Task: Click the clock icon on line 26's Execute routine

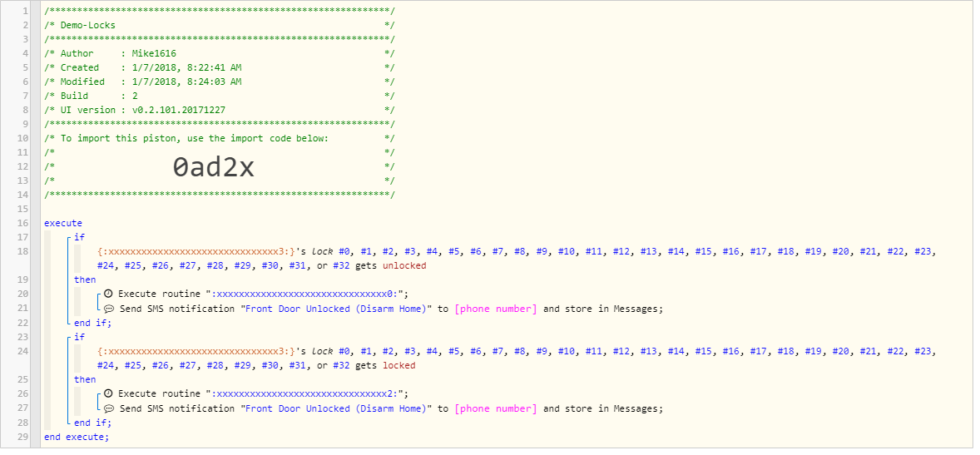Action: coord(109,393)
